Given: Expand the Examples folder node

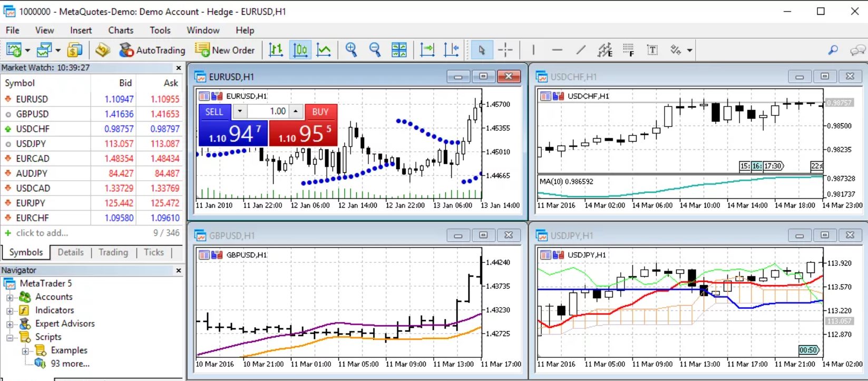Looking at the screenshot, I should point(25,350).
